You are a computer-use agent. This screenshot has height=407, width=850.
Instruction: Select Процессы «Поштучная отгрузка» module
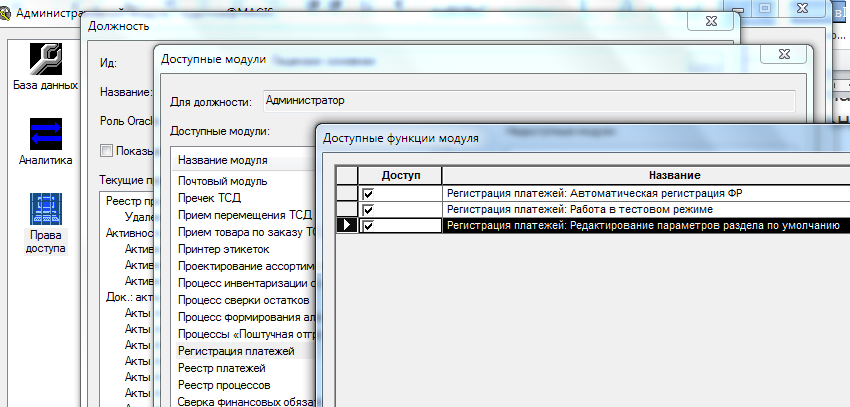coord(247,334)
